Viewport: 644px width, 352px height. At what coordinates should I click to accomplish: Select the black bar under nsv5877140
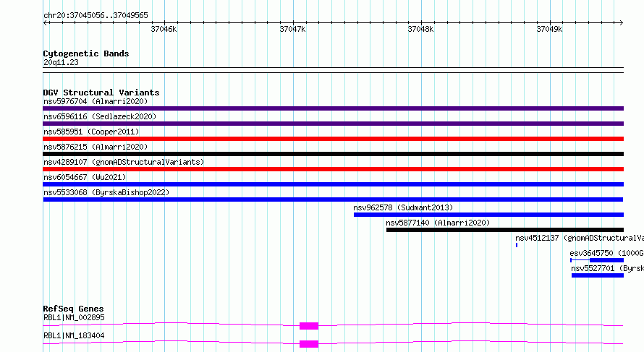coord(505,230)
